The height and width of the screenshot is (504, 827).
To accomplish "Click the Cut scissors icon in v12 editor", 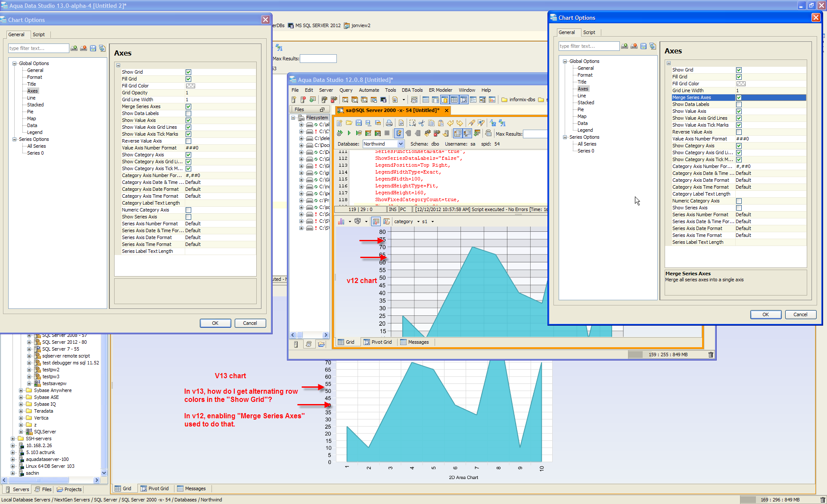I will [422, 123].
